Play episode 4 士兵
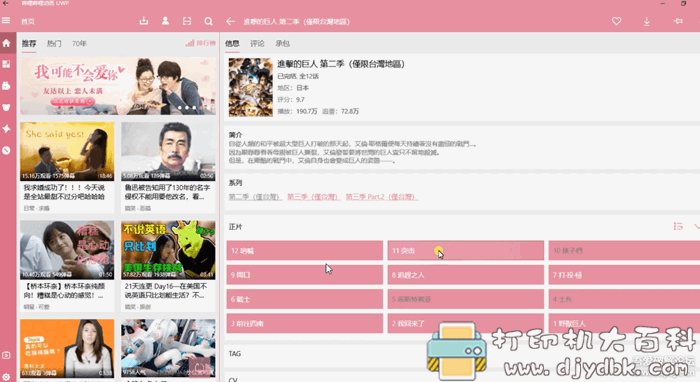Image resolution: width=700 pixels, height=382 pixels. [x=624, y=299]
